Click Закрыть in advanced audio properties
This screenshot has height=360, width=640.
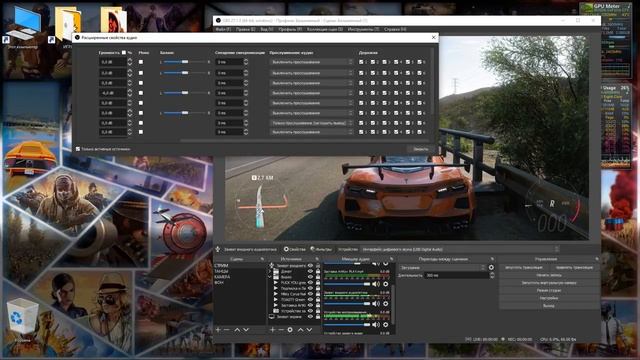(421, 149)
